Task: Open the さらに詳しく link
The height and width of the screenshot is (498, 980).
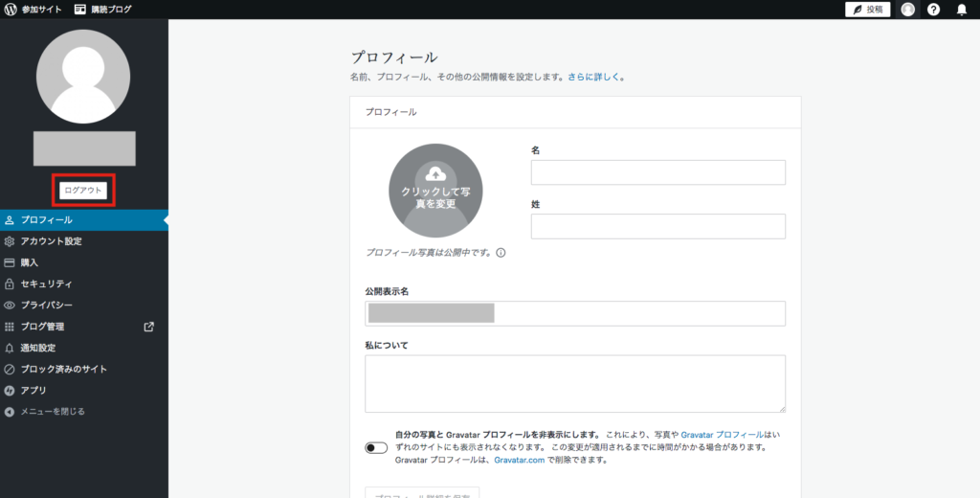Action: coord(595,77)
